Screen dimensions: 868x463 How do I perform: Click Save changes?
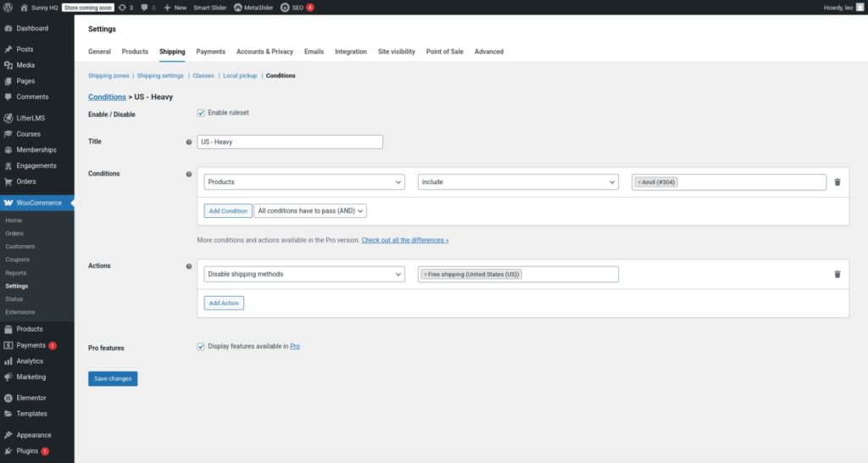pyautogui.click(x=113, y=379)
